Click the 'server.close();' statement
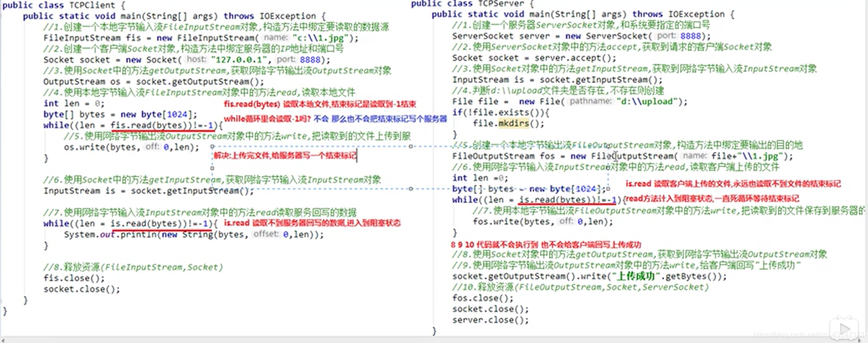Viewport: 868px width, 343px height. click(490, 320)
